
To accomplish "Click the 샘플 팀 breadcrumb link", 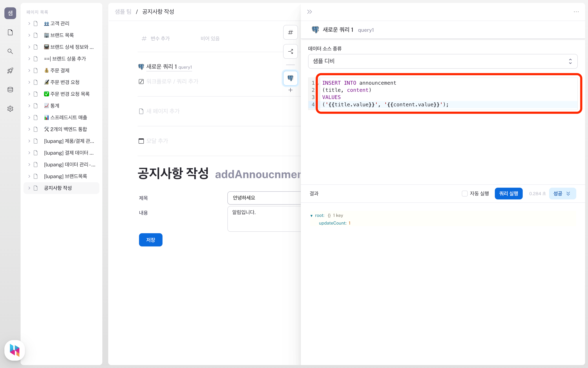I will tap(123, 12).
